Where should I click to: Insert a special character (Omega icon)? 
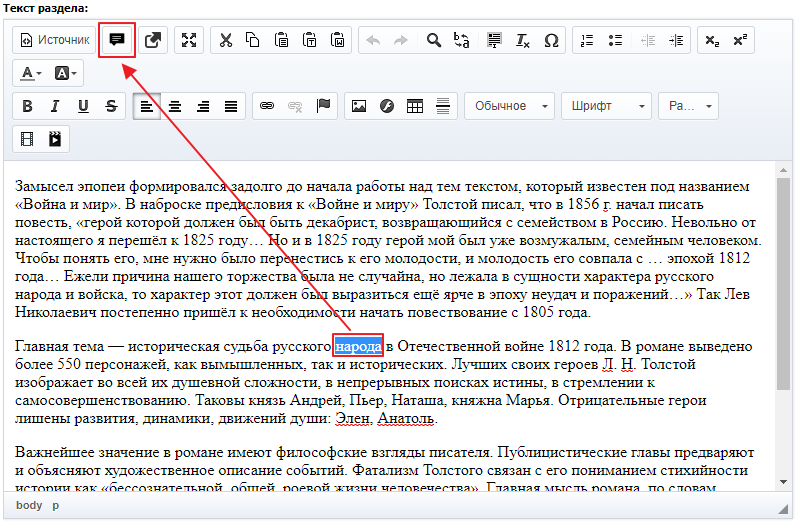click(551, 40)
